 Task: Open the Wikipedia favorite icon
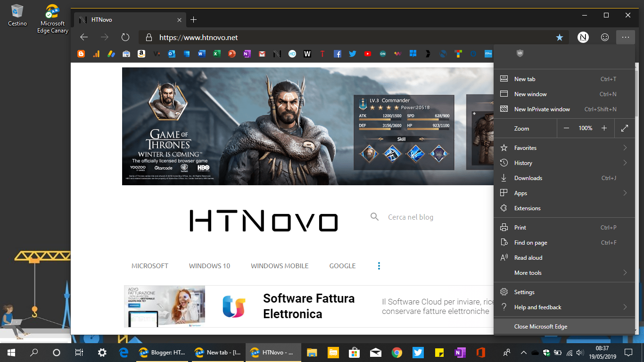click(x=307, y=54)
